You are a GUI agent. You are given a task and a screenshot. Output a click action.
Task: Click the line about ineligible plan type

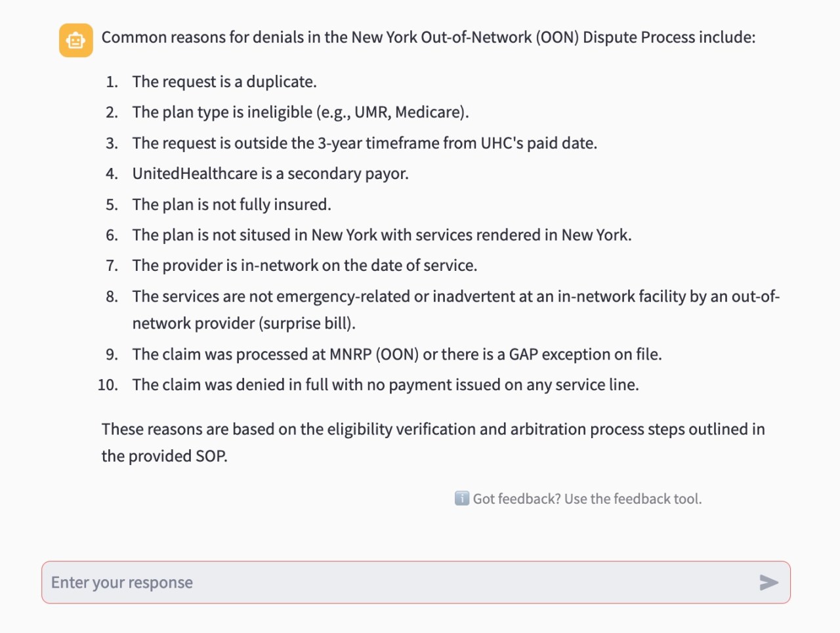[x=300, y=112]
